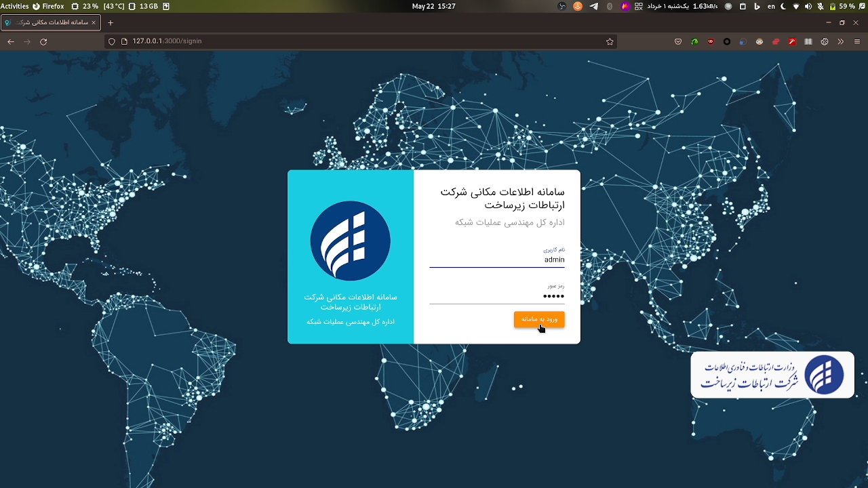Open Telegram from the system tray

593,7
